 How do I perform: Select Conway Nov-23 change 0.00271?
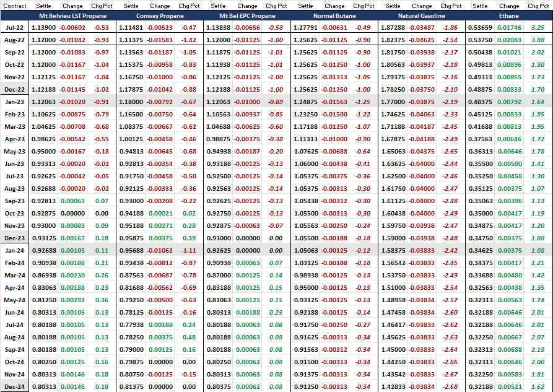point(160,226)
